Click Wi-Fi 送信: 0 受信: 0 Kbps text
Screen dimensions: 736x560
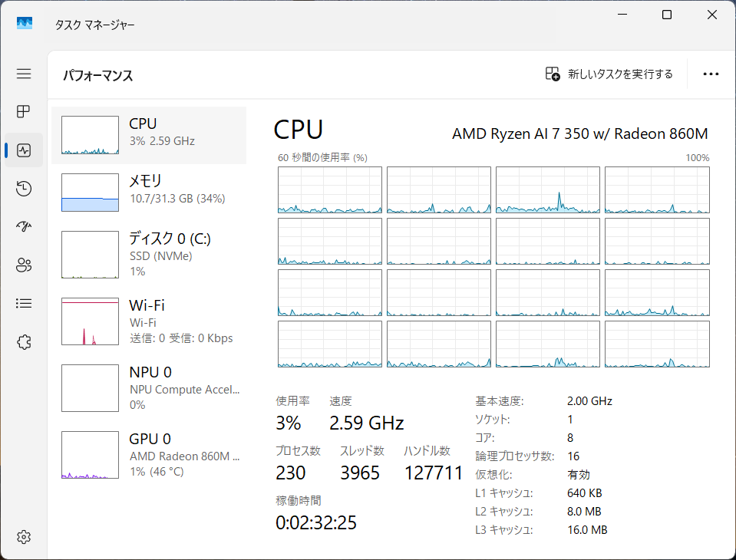point(181,338)
